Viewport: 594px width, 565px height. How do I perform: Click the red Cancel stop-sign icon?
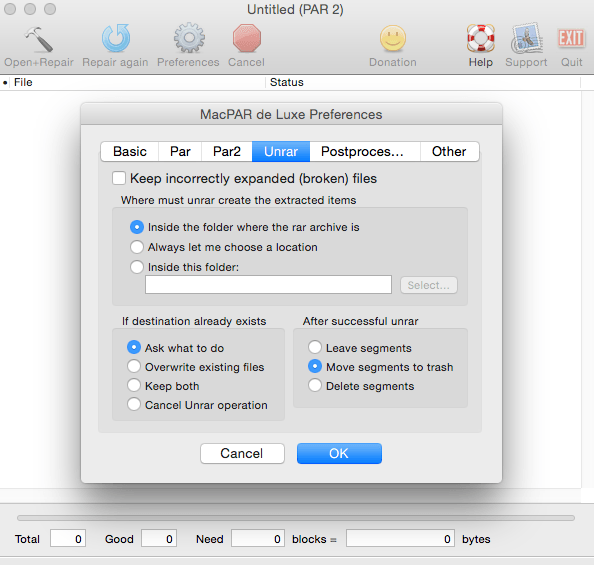tap(247, 38)
